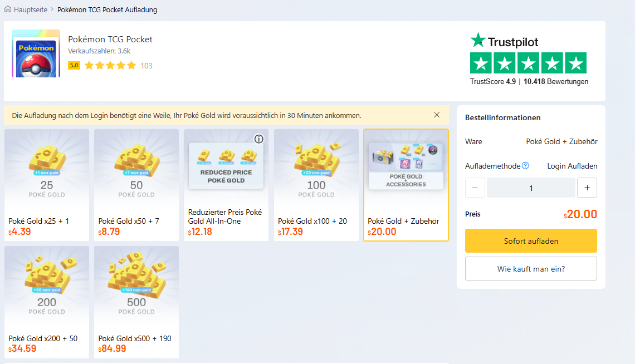Click info icon on Reduced Price card

[x=259, y=139]
